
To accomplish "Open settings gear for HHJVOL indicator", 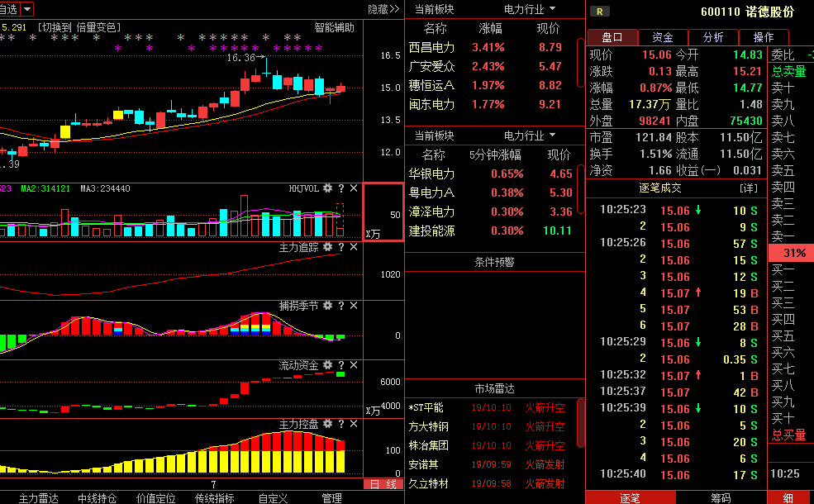I will tap(327, 188).
